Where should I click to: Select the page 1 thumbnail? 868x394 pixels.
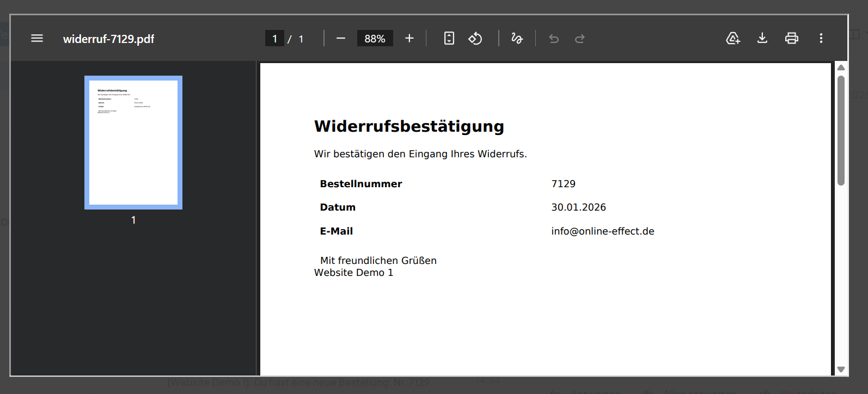coord(133,143)
